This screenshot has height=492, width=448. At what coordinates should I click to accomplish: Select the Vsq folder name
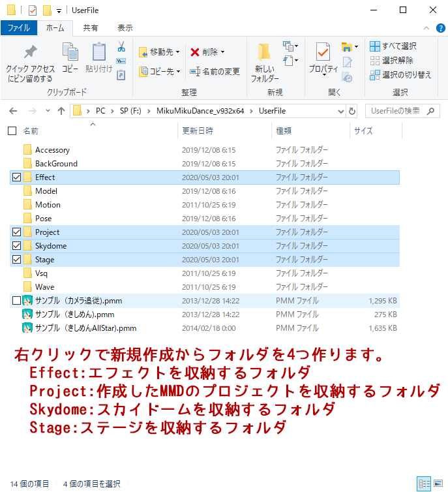click(x=41, y=273)
